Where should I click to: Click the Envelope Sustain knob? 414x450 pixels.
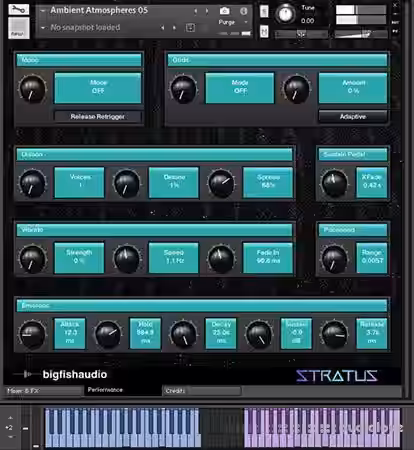tap(259, 334)
